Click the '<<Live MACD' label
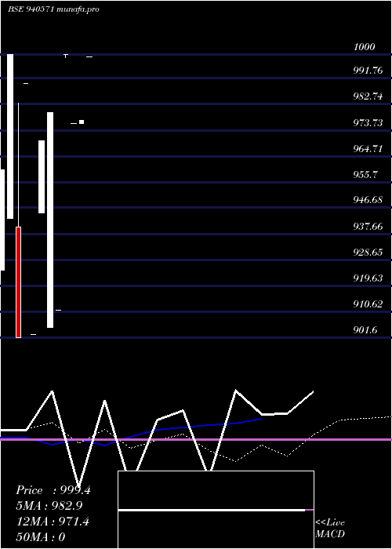This screenshot has height=549, width=392. pyautogui.click(x=330, y=529)
